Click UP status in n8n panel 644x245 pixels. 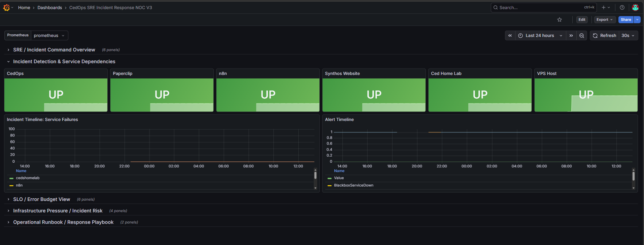click(268, 95)
